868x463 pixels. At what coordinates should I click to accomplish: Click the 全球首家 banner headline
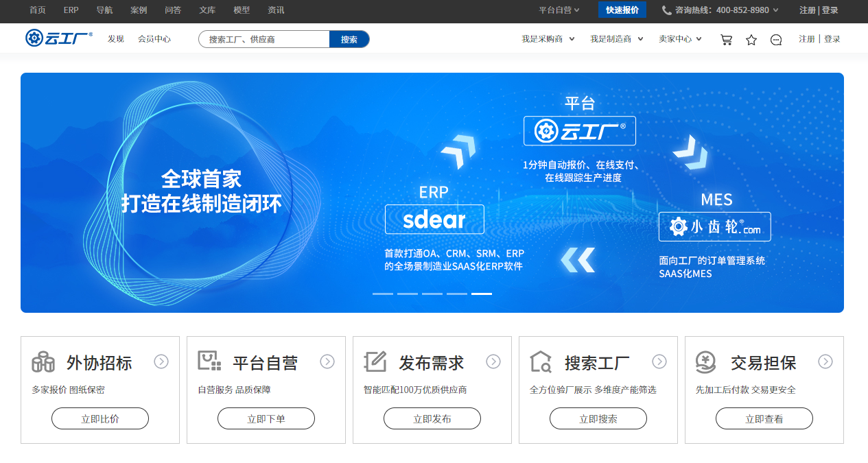point(202,179)
